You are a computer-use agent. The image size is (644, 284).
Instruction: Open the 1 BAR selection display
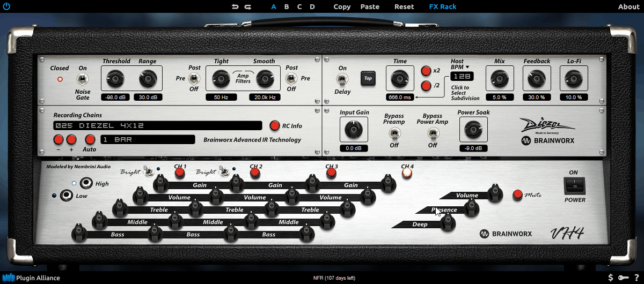point(147,139)
